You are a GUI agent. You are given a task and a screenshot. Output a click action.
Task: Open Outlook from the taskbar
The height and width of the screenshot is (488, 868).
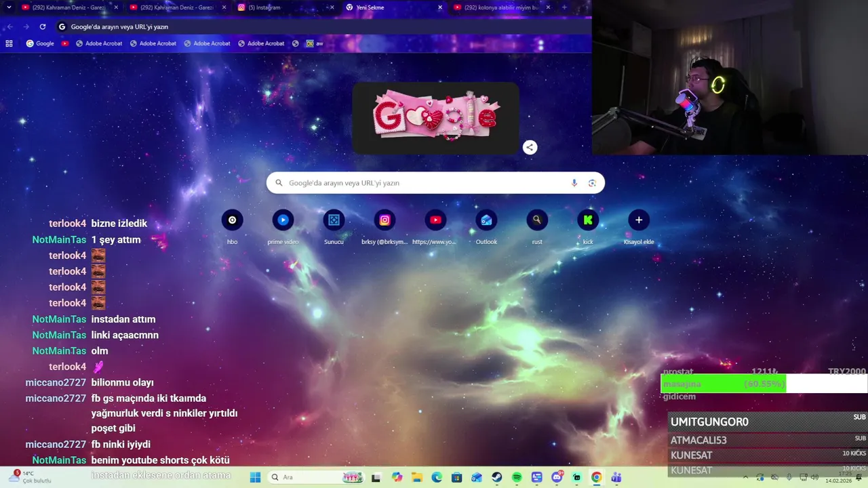pyautogui.click(x=477, y=477)
